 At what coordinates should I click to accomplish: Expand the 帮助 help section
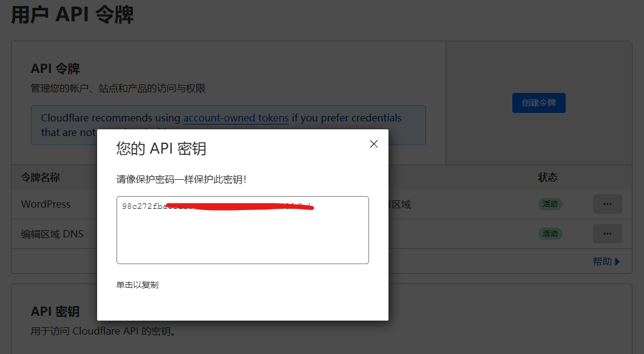[x=602, y=262]
